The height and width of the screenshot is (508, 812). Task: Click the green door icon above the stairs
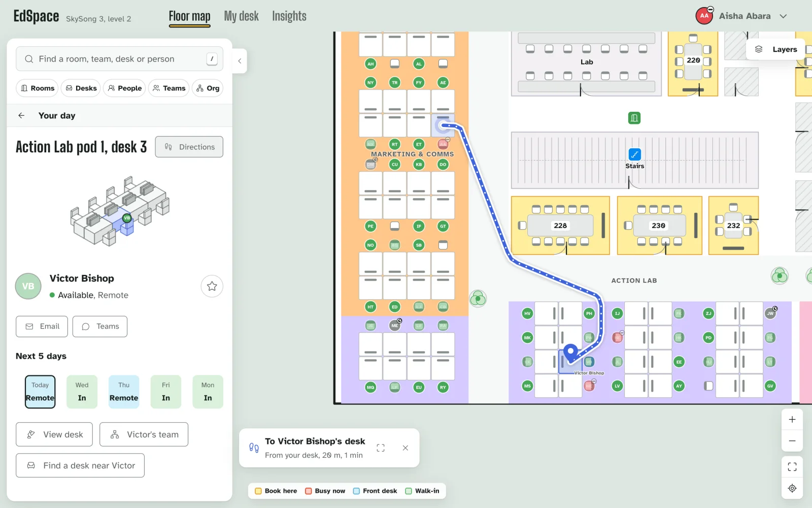point(634,118)
